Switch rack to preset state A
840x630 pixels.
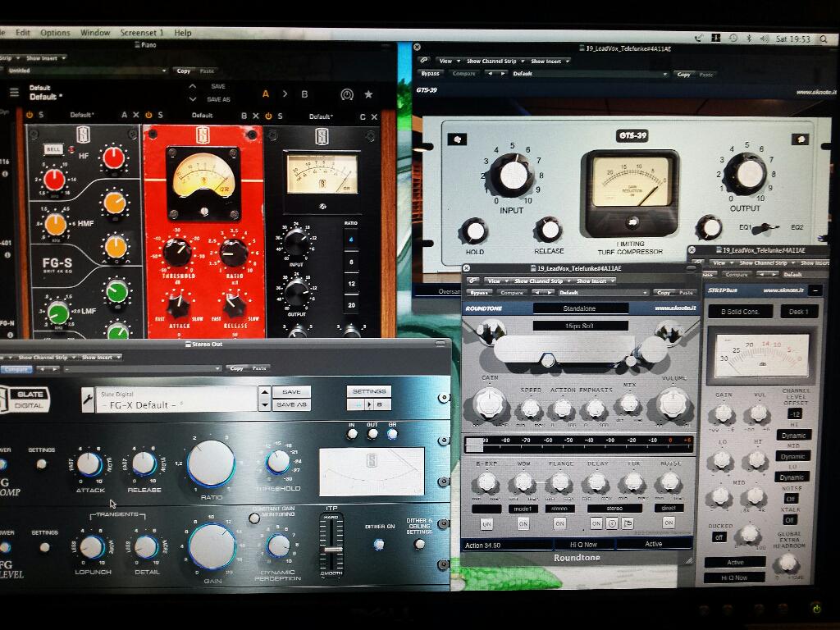[x=265, y=94]
